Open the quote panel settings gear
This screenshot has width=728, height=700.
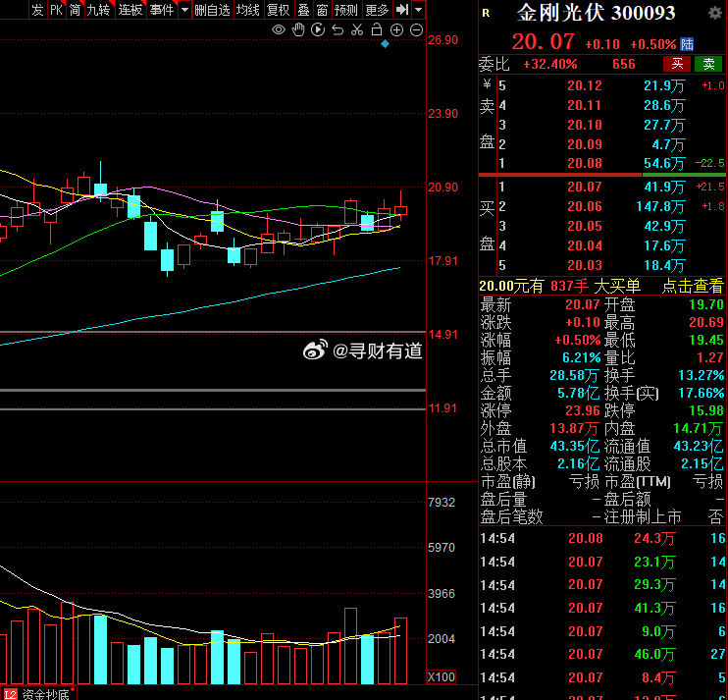(715, 13)
